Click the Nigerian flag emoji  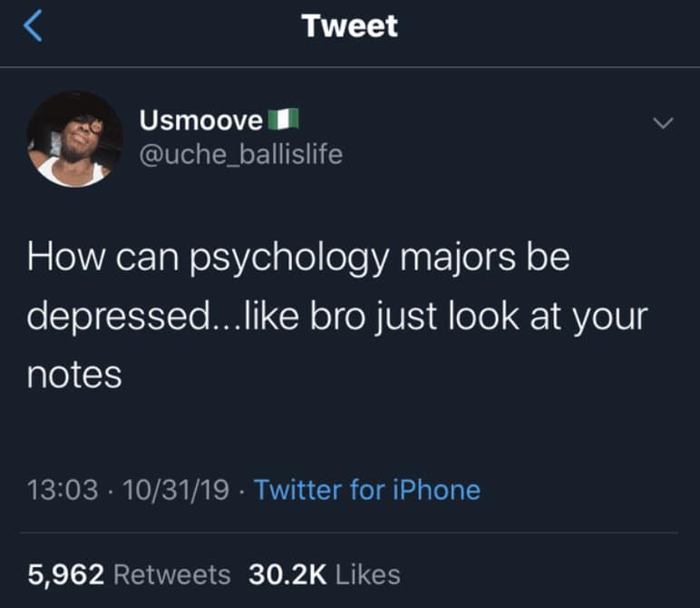pos(283,119)
